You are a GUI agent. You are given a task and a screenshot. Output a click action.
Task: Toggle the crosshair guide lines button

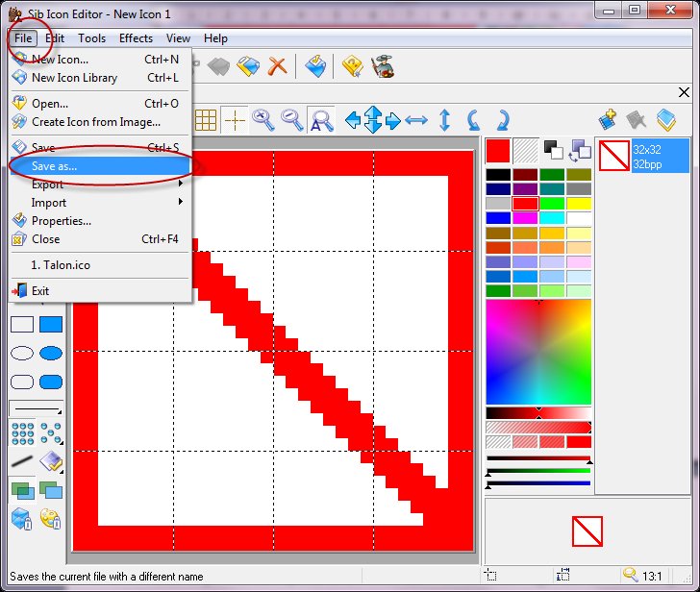(234, 119)
